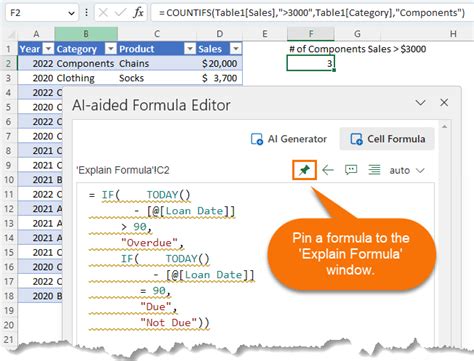The height and width of the screenshot is (361, 474).
Task: Pin formula to Explain Formula window
Action: tap(304, 170)
